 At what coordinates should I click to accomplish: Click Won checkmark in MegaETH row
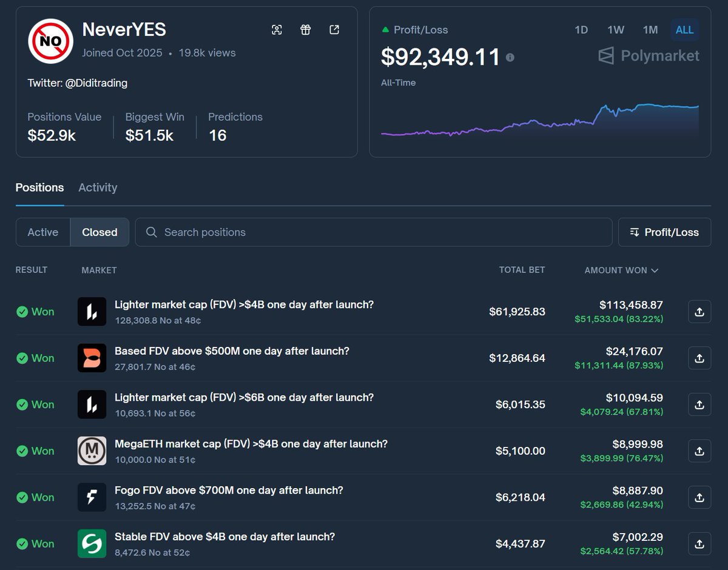(22, 451)
